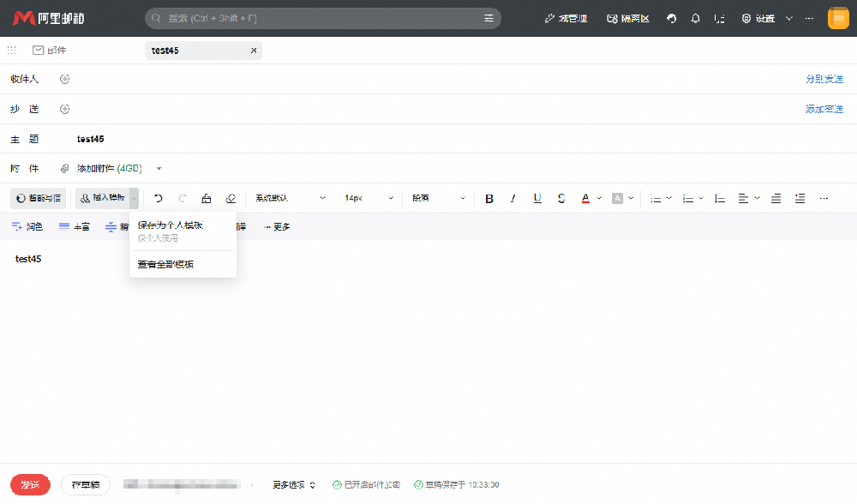Toggle italic formatting
Viewport: 857px width, 504px height.
(512, 199)
